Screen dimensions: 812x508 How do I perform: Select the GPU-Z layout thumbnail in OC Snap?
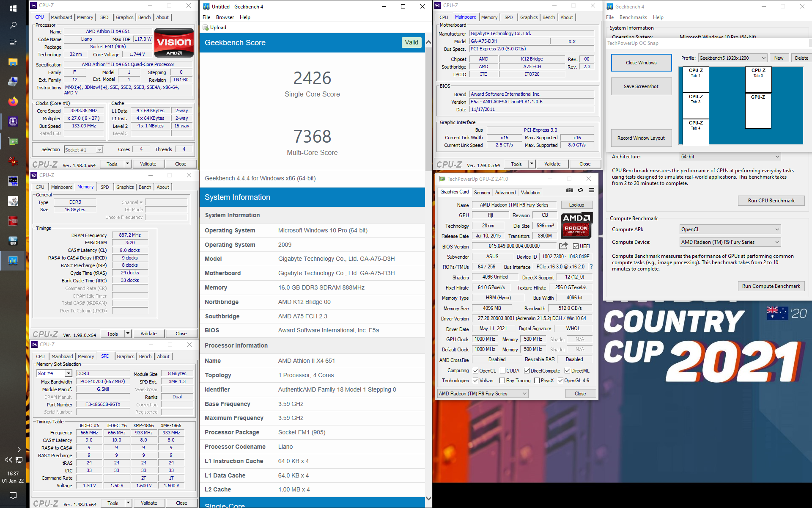point(758,111)
